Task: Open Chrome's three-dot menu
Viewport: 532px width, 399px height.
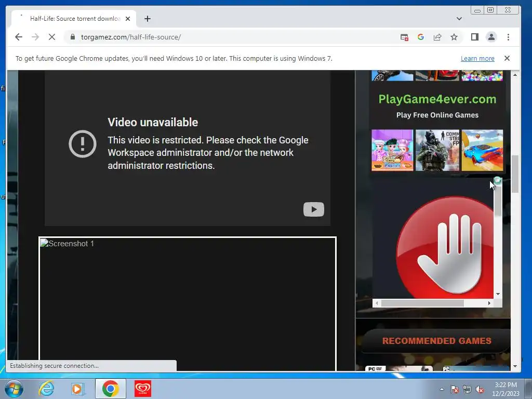Action: click(508, 37)
